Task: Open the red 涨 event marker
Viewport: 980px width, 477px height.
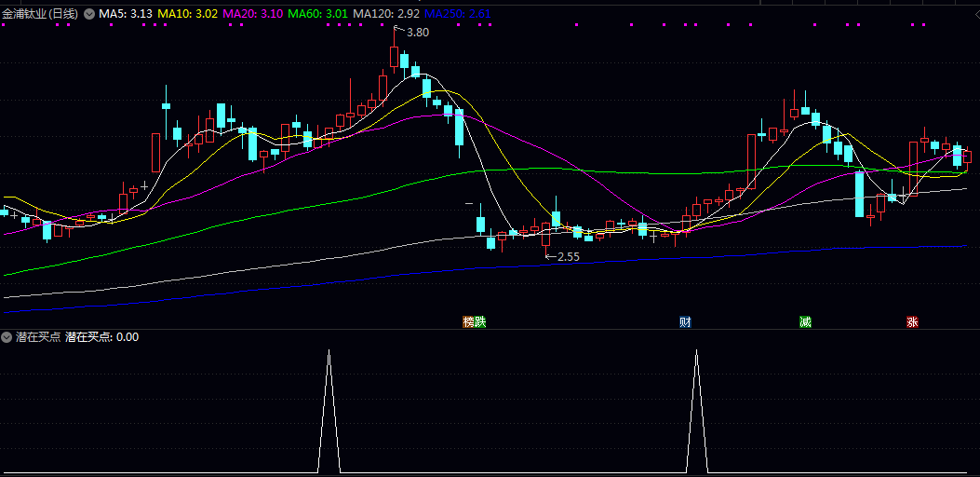Action: click(x=912, y=322)
